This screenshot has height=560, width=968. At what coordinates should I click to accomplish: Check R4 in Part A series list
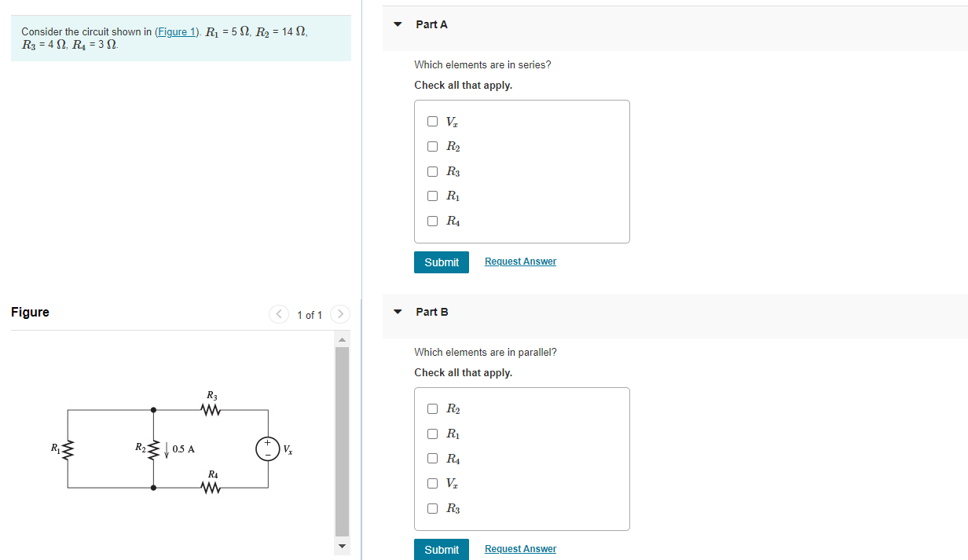433,221
